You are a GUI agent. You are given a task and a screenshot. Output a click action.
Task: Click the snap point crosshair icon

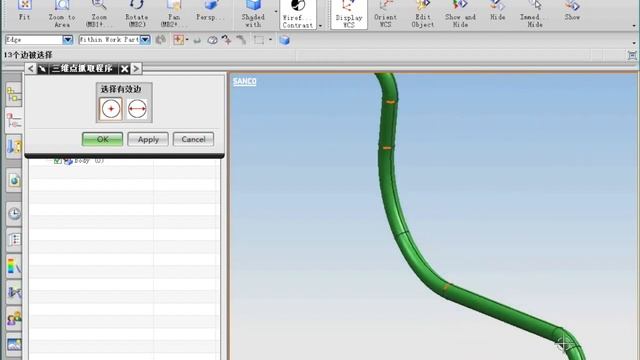coord(178,40)
